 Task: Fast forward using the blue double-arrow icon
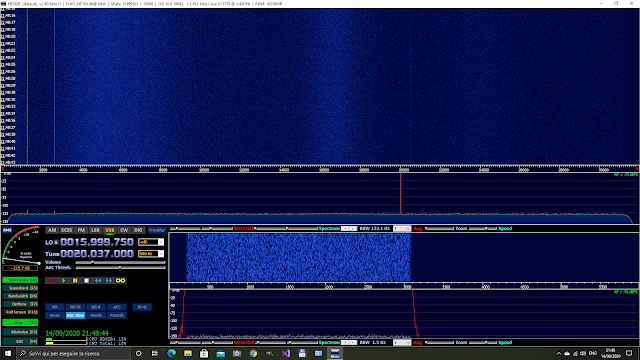point(109,280)
